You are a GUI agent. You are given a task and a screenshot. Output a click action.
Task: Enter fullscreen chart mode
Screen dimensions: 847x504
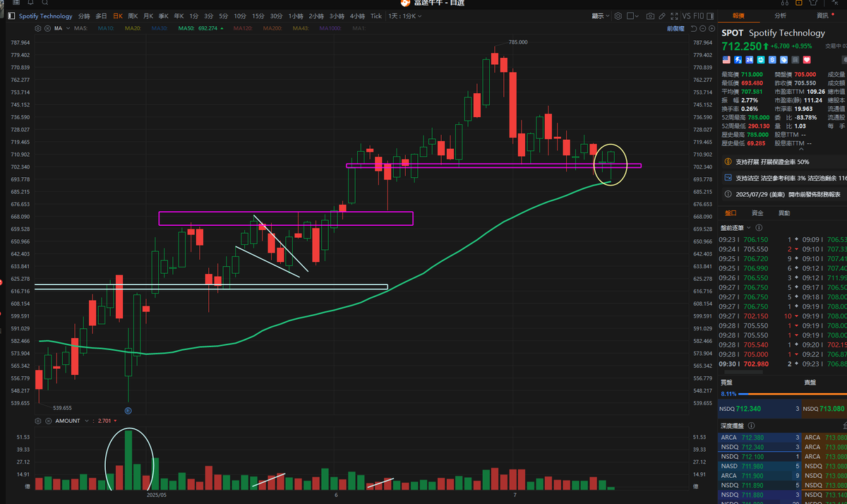point(674,16)
